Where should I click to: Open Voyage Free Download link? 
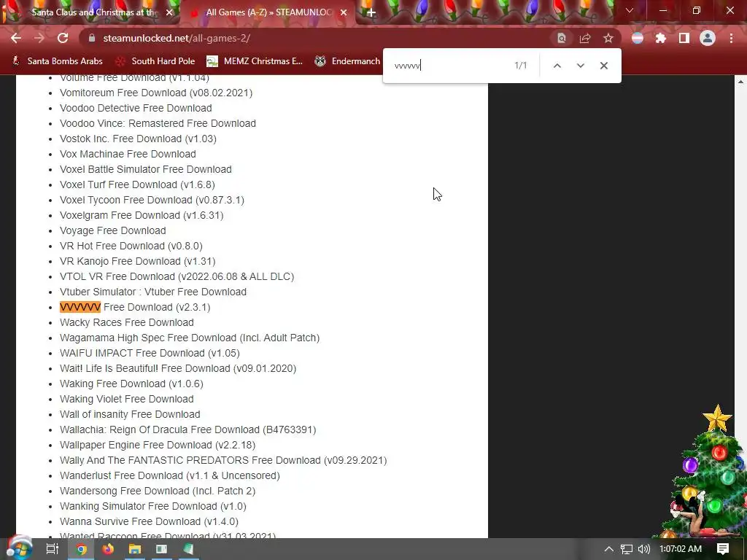pyautogui.click(x=113, y=230)
